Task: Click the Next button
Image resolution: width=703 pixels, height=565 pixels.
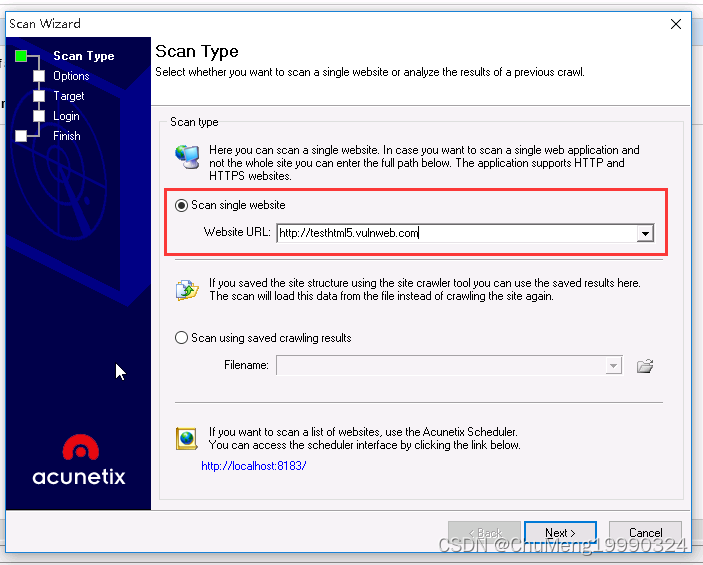Action: coord(560,532)
